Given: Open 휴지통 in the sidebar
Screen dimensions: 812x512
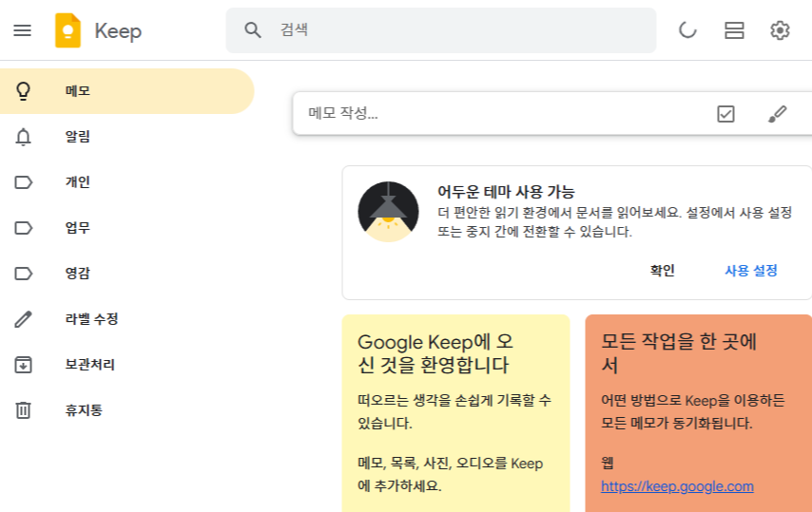Looking at the screenshot, I should [x=126, y=410].
